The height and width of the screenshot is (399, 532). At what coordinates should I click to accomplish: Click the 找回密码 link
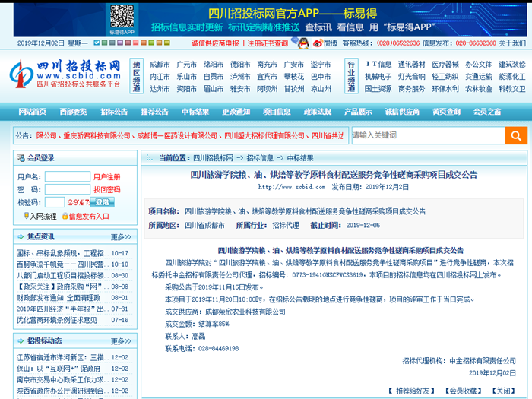point(106,190)
